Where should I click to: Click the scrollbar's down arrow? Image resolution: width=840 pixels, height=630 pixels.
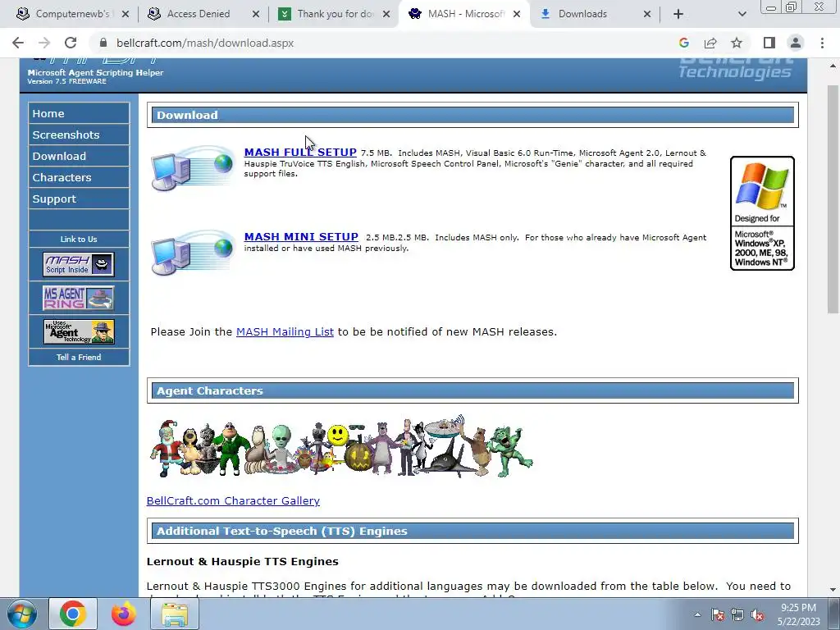coord(833,590)
